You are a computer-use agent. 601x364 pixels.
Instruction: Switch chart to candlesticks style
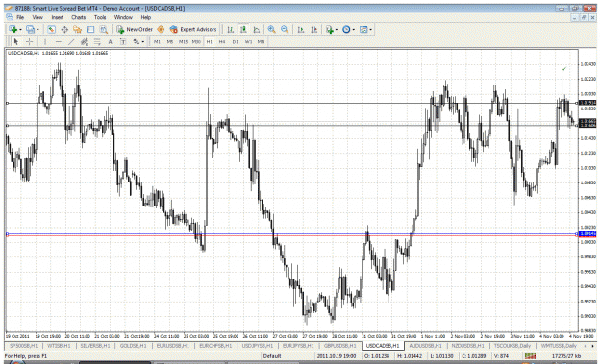coord(243,29)
